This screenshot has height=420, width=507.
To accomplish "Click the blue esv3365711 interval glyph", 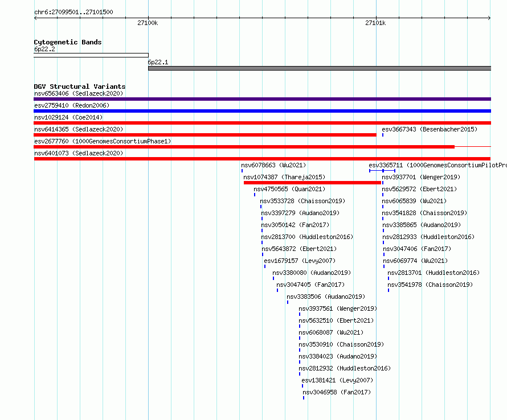I will 382,171.
